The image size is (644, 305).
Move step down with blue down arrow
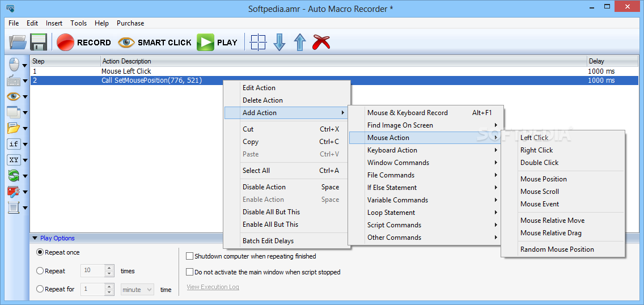(279, 43)
